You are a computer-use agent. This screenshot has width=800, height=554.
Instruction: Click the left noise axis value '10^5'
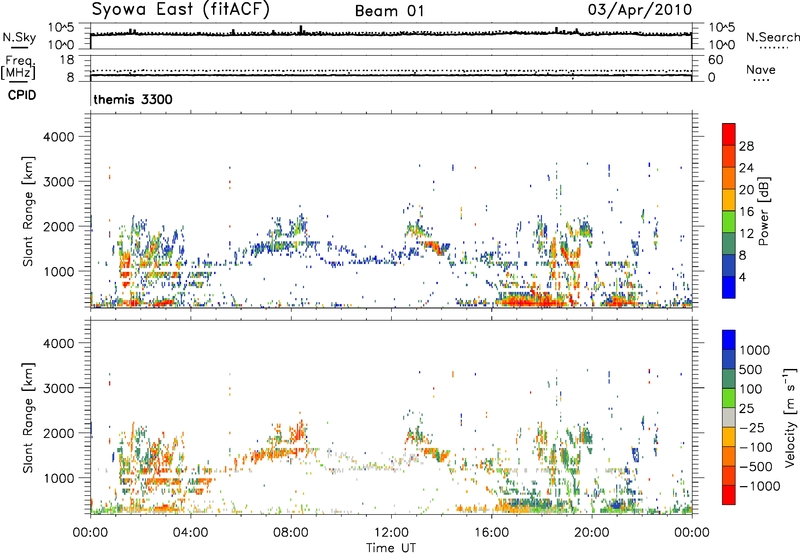61,27
